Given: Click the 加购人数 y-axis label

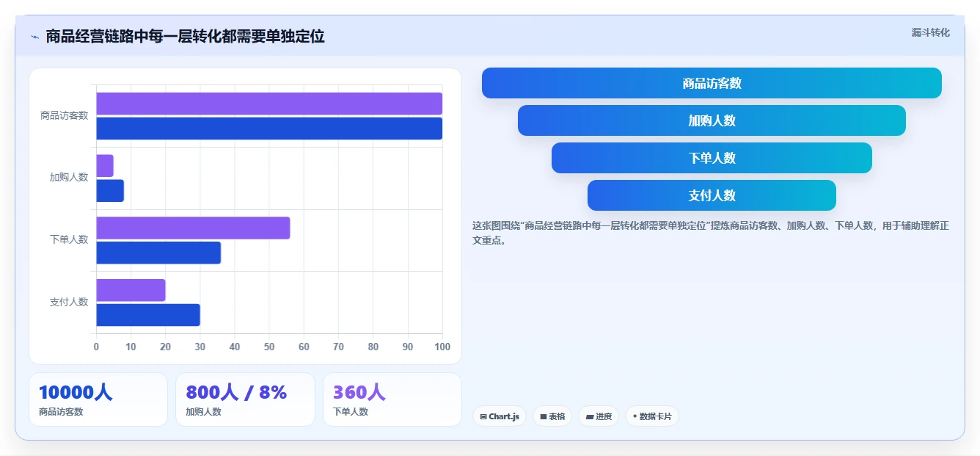Looking at the screenshot, I should click(x=69, y=178).
